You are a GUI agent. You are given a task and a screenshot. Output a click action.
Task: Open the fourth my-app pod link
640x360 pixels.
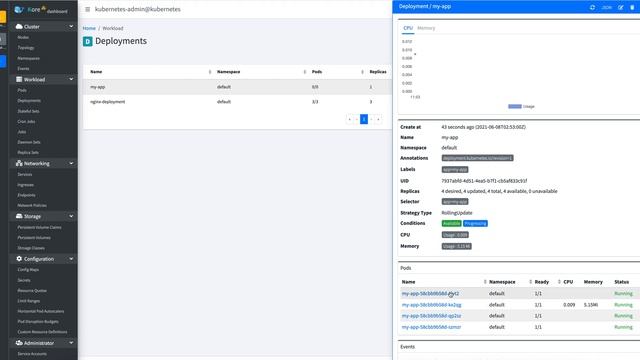(x=431, y=327)
